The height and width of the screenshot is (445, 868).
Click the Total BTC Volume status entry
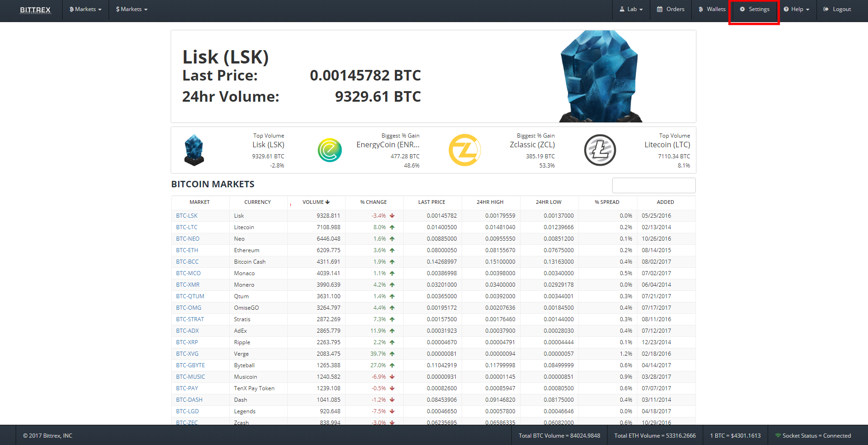coord(559,435)
